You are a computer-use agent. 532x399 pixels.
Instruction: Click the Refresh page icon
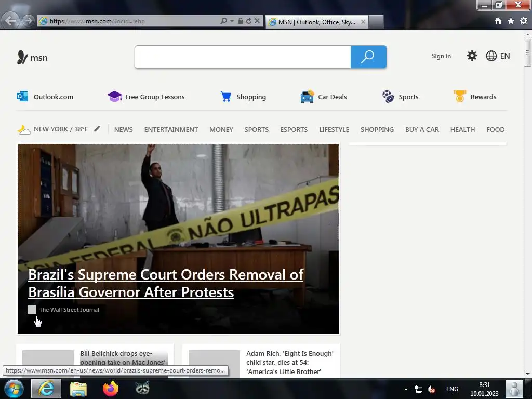tap(249, 21)
